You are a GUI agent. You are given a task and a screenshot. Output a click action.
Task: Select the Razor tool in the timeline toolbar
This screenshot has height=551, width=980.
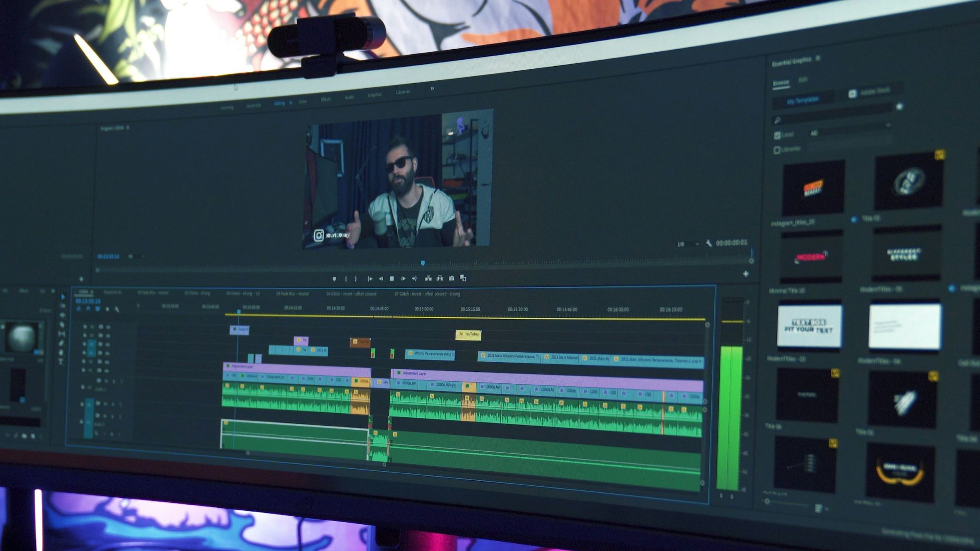(x=63, y=325)
